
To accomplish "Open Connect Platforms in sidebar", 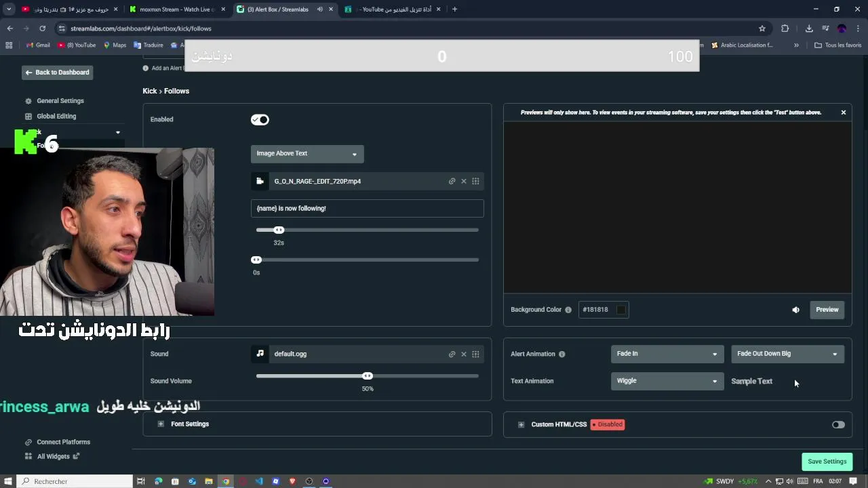I will tap(63, 442).
